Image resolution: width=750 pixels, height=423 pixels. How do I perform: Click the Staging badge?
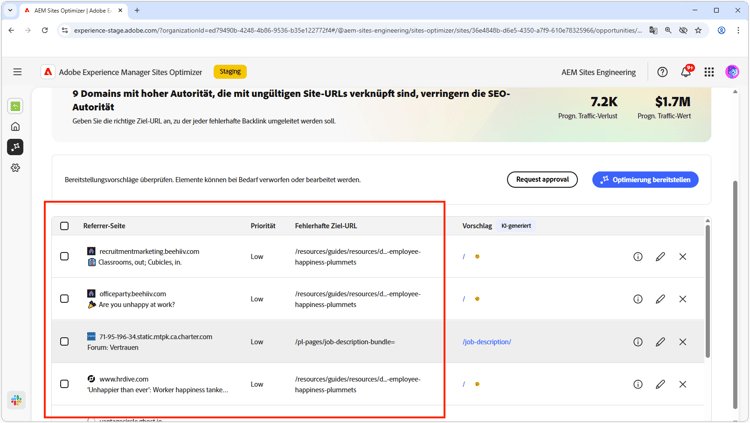pyautogui.click(x=230, y=71)
